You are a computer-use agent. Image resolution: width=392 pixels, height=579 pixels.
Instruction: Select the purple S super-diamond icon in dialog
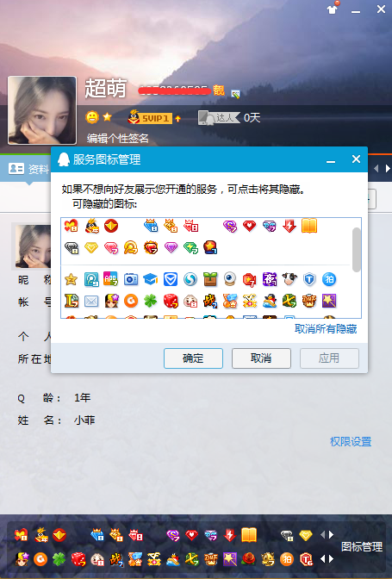click(x=230, y=226)
